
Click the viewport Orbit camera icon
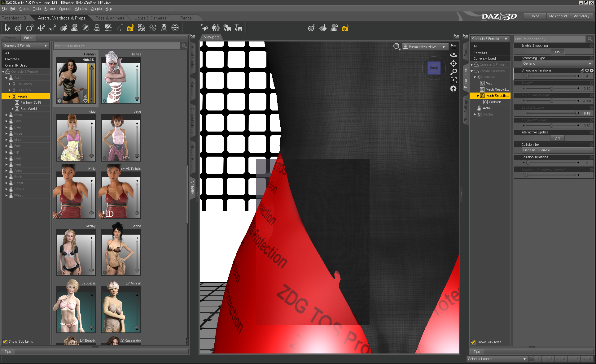(454, 55)
